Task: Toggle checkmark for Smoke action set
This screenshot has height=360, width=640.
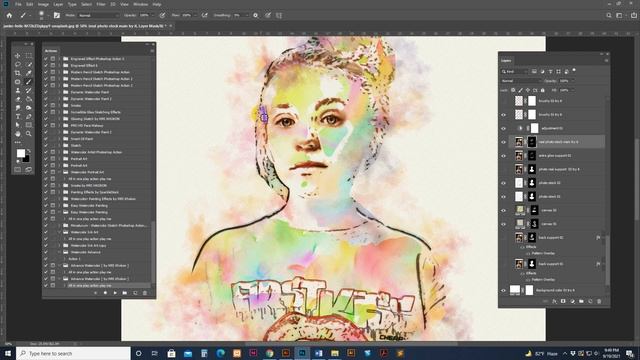Action: coord(46,105)
